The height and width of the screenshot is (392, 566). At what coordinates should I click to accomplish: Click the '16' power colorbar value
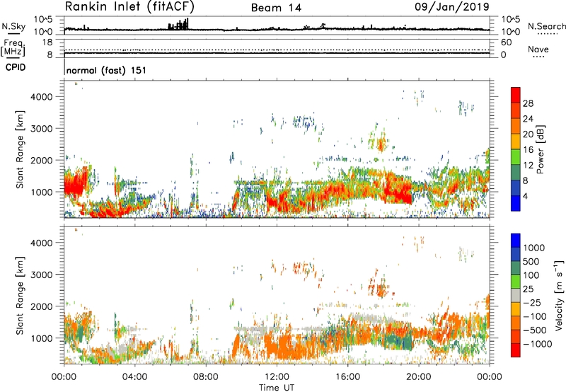click(x=528, y=150)
